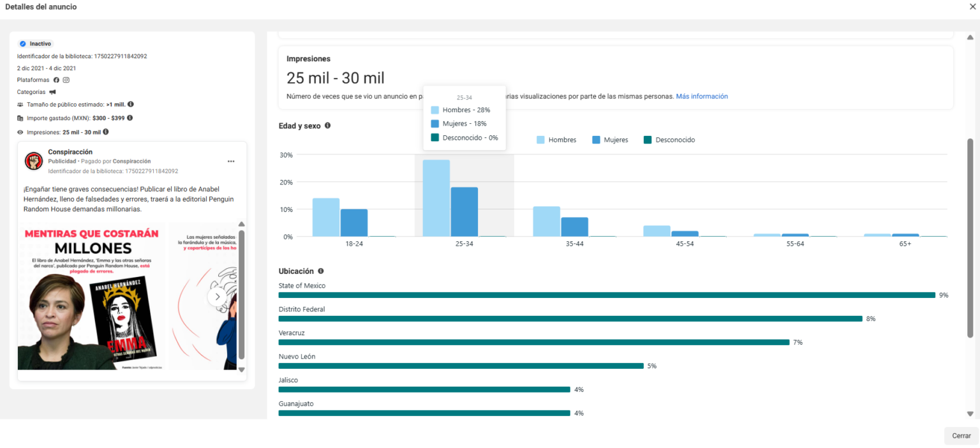Open the Más información link
This screenshot has height=448, width=980.
702,96
